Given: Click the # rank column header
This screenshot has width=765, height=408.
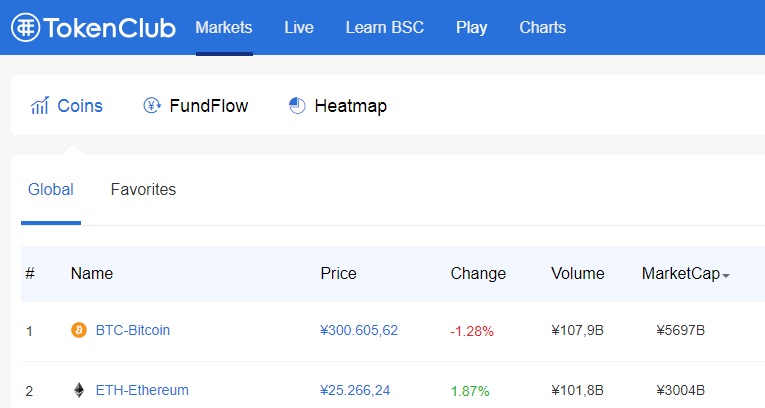Looking at the screenshot, I should (x=30, y=273).
